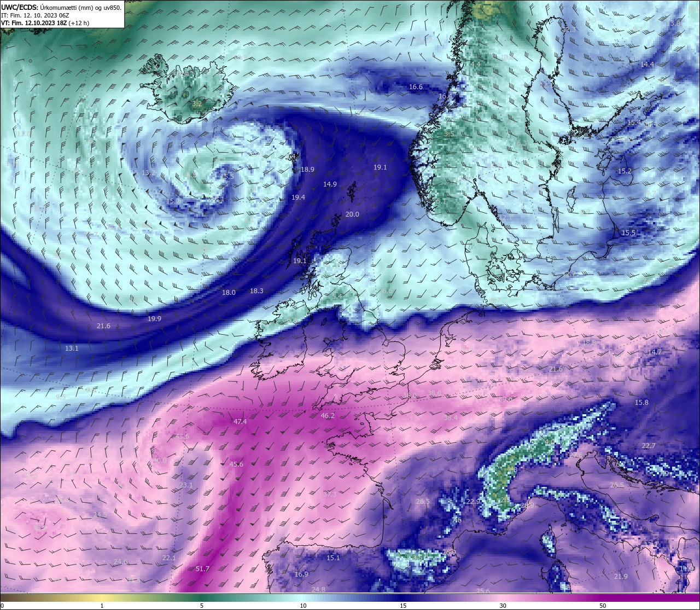The width and height of the screenshot is (700, 610).
Task: Click the 16.9 value label
Action: (x=301, y=574)
